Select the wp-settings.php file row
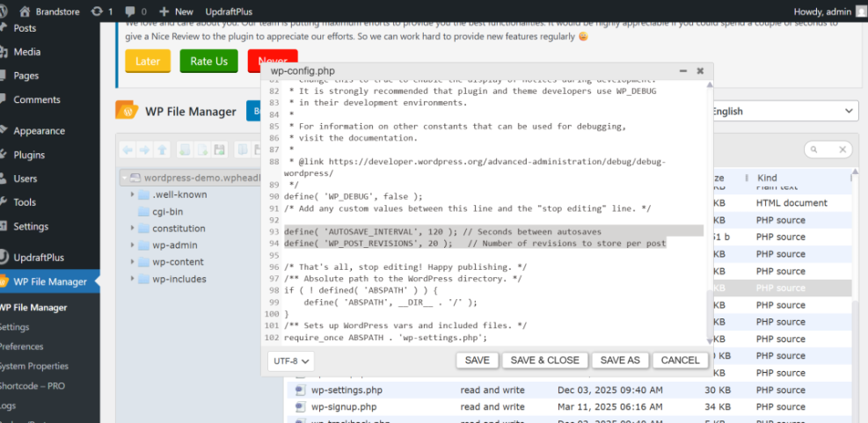The width and height of the screenshot is (868, 423). pos(569,390)
